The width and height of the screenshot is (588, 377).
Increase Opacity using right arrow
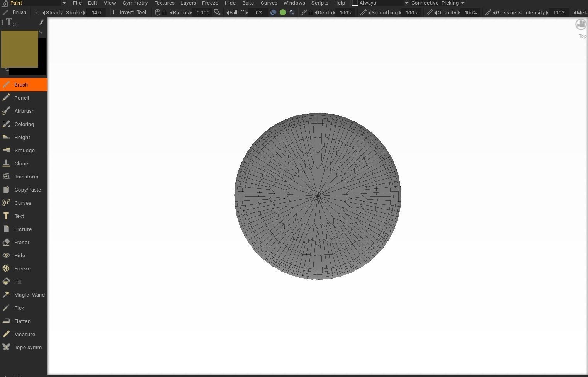point(459,12)
